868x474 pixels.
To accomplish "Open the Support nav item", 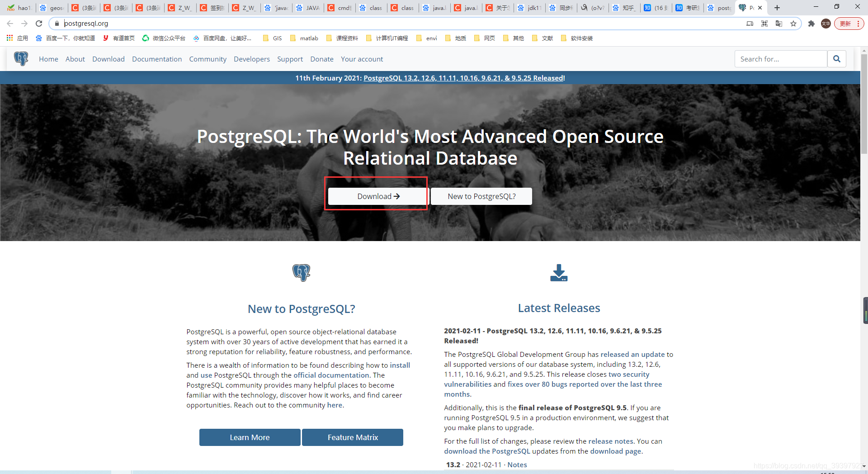I will coord(290,59).
